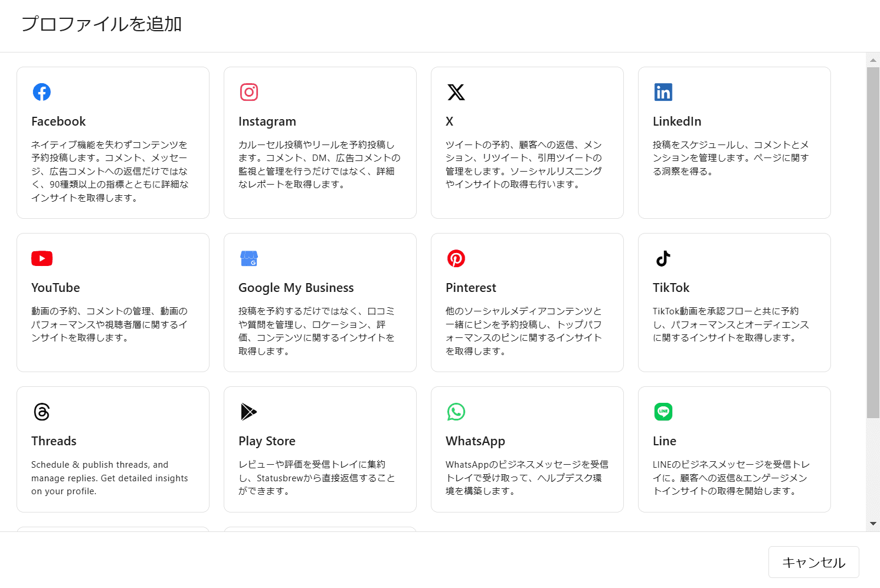Screen dimensions: 880x588
Task: Click the vertical scrollbar thumb
Action: point(873,242)
